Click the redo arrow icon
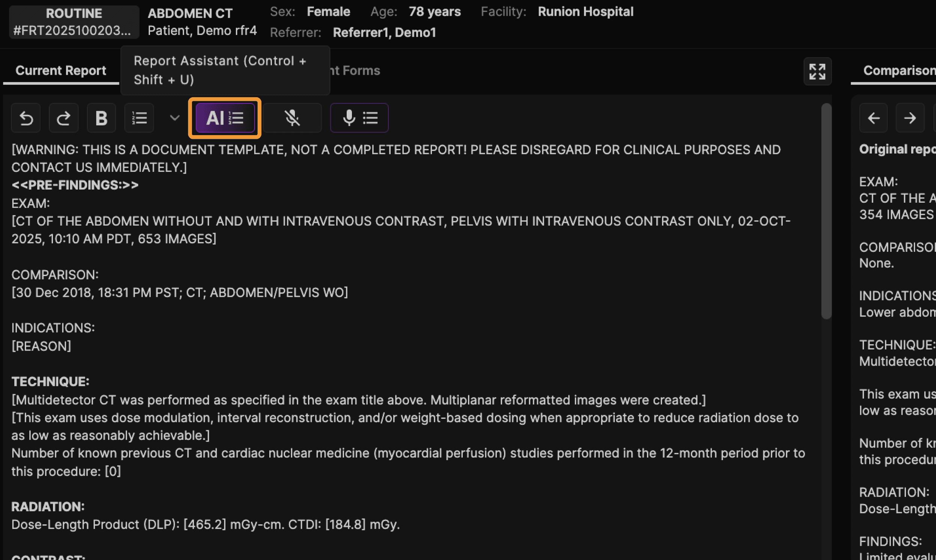936x560 pixels. coord(63,118)
